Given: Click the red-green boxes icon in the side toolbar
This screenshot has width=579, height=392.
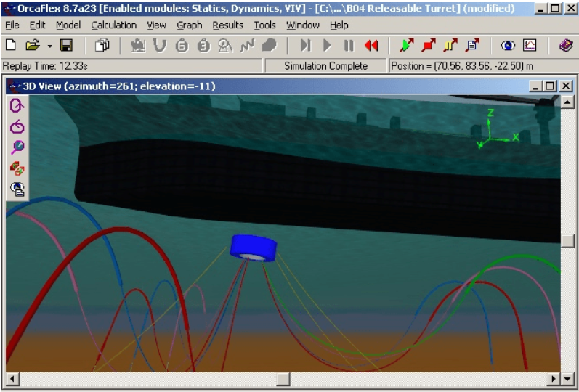Looking at the screenshot, I should tap(17, 168).
